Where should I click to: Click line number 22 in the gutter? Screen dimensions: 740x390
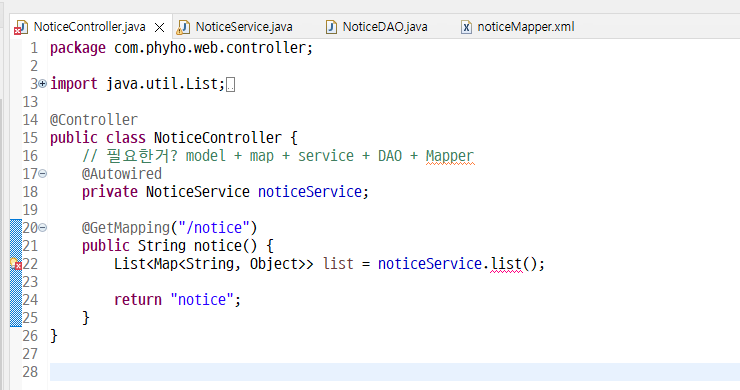(x=30, y=263)
